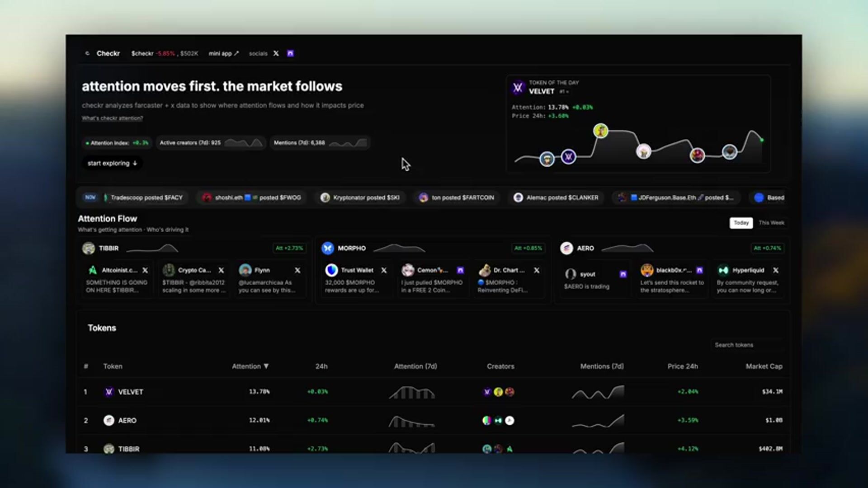Viewport: 868px width, 488px height.
Task: Open What's checkr attention link
Action: pyautogui.click(x=112, y=118)
